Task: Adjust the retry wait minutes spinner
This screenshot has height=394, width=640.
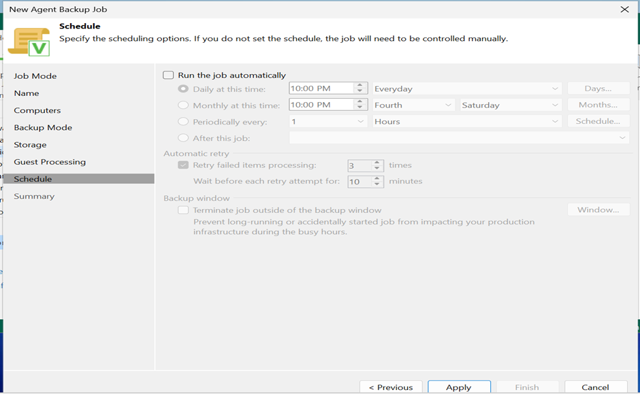Action: (x=377, y=181)
